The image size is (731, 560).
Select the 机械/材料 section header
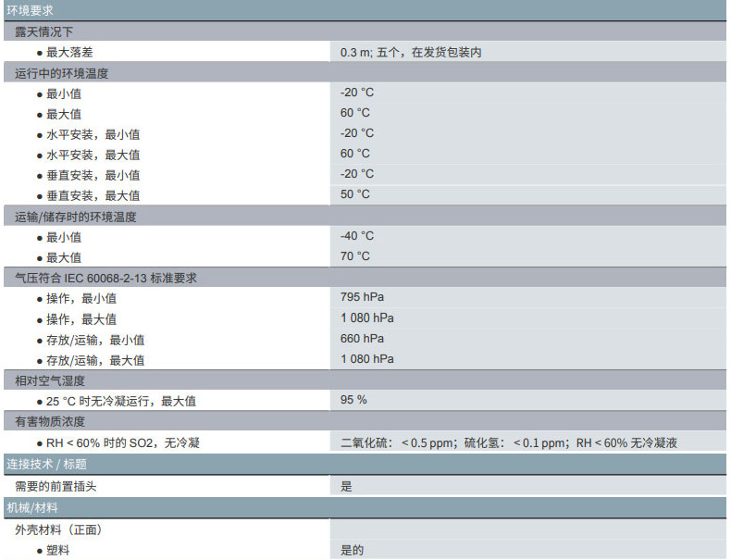(x=32, y=507)
